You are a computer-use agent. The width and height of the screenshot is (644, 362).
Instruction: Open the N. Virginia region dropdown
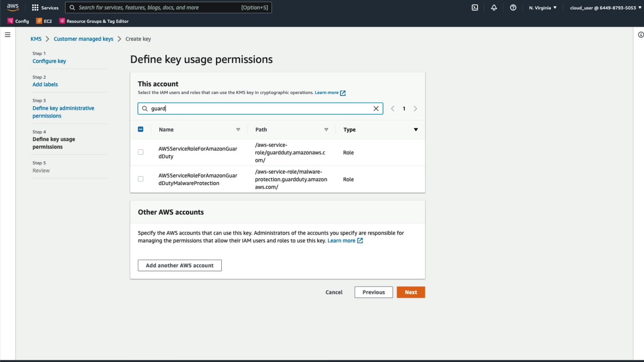click(543, 8)
